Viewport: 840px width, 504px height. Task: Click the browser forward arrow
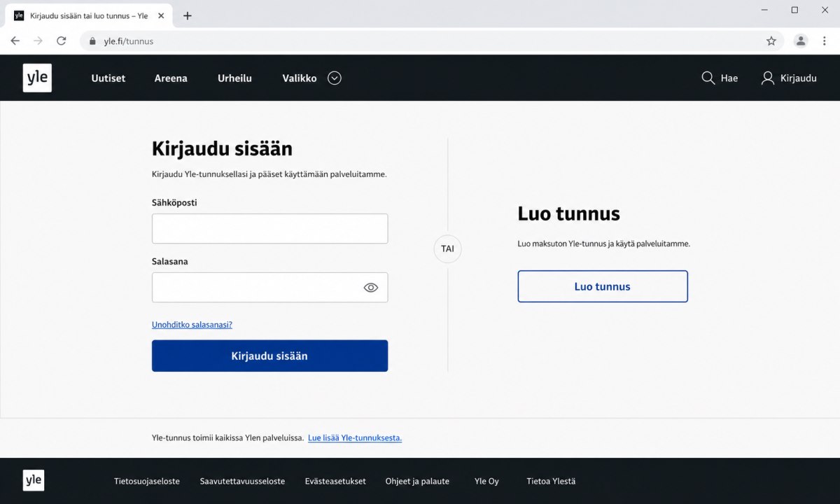38,41
